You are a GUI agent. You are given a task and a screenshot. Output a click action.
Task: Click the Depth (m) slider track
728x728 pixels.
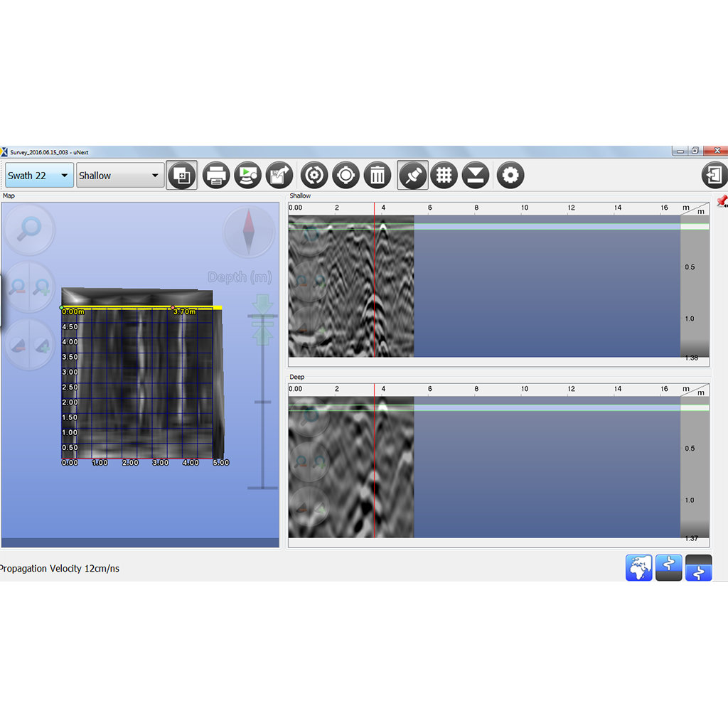point(263,402)
